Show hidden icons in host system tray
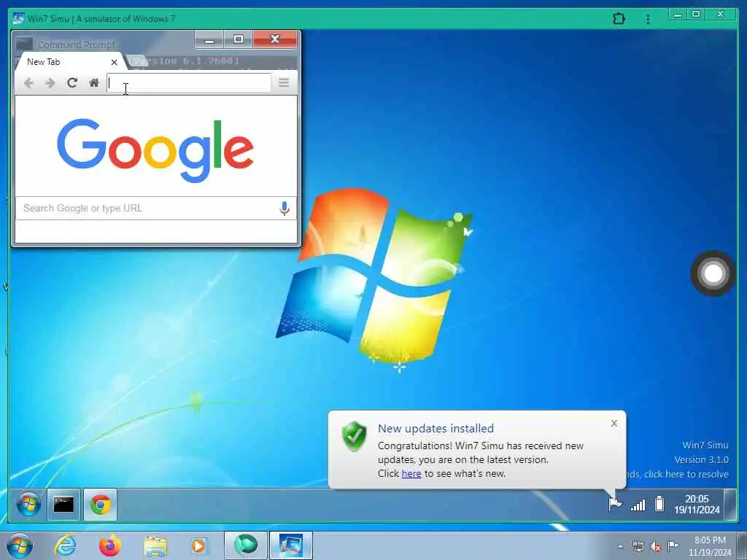 point(620,547)
